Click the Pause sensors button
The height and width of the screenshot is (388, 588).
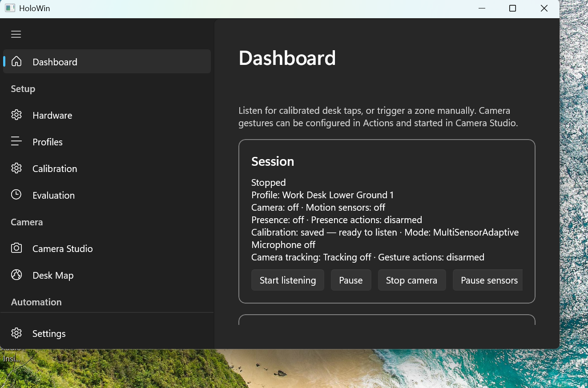coord(488,280)
